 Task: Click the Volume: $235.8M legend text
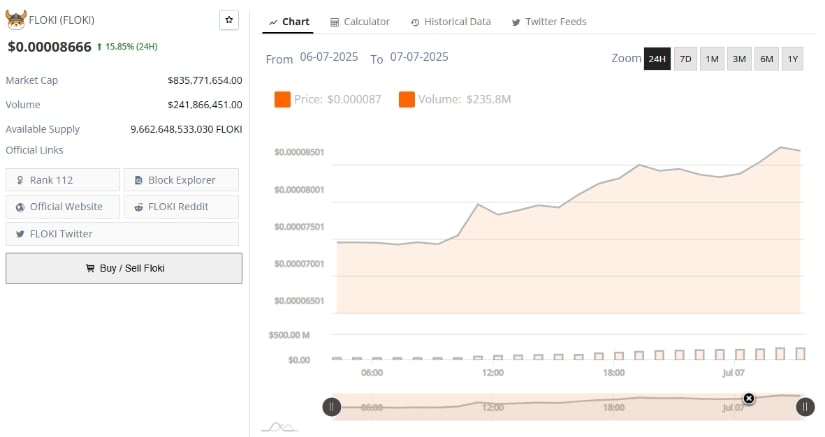pyautogui.click(x=465, y=99)
